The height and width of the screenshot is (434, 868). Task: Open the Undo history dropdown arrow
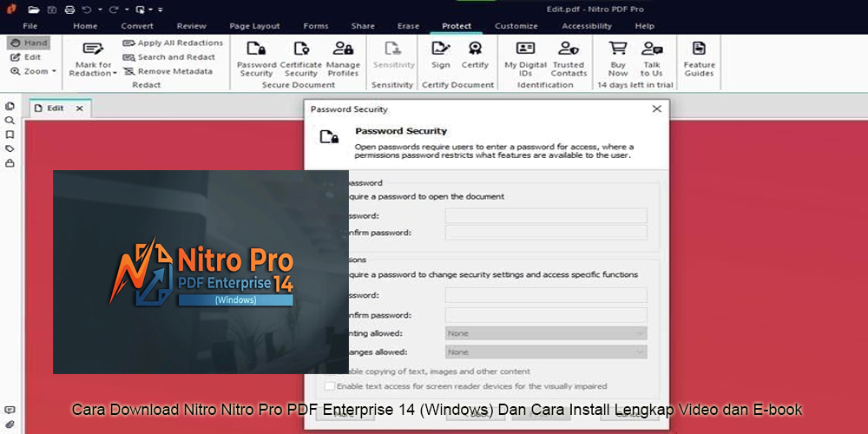[x=100, y=10]
